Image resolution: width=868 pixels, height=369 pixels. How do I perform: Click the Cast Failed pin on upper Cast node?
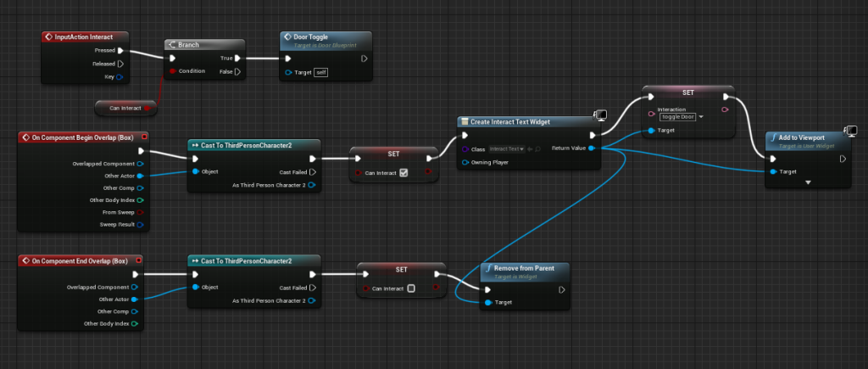(312, 171)
